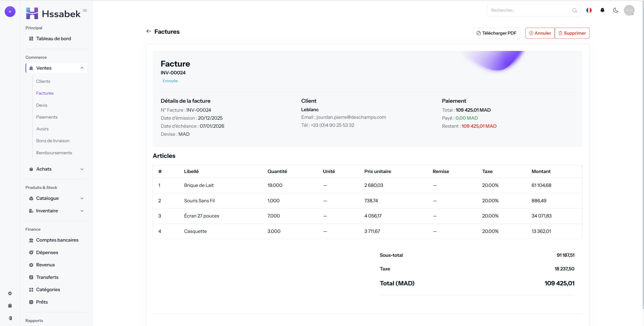Click the Tableau de bord grid icon
The width and height of the screenshot is (644, 326).
[31, 39]
